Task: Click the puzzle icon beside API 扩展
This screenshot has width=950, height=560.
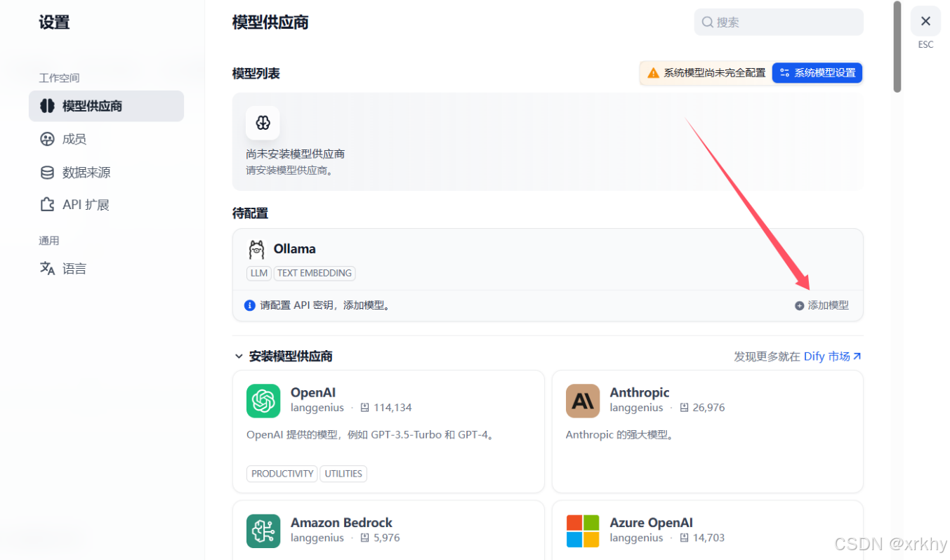Action: coord(47,205)
